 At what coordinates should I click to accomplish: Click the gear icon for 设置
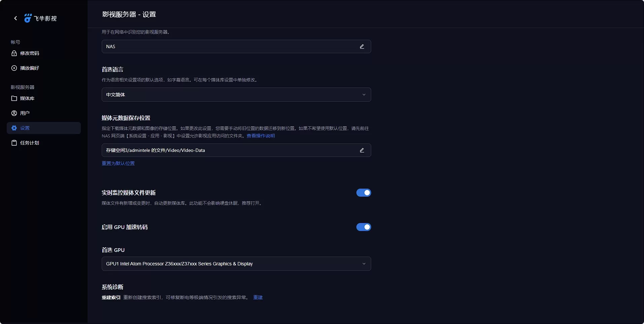coord(14,128)
